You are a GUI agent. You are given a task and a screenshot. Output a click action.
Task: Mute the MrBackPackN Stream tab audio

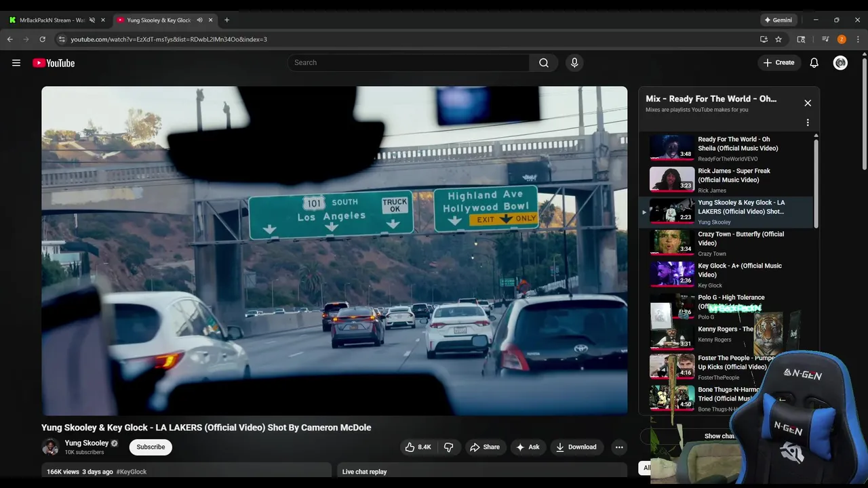(92, 20)
